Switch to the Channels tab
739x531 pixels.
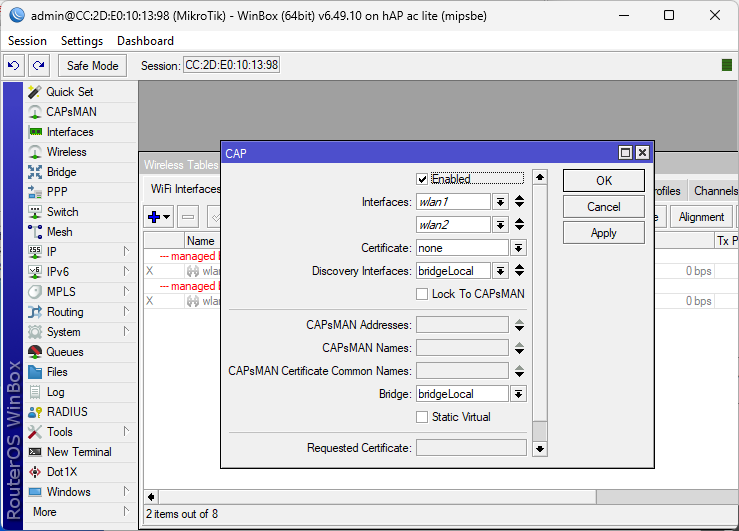(x=715, y=191)
